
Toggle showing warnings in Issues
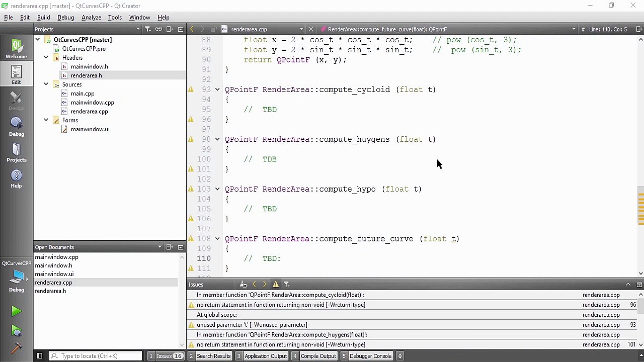coord(276,285)
